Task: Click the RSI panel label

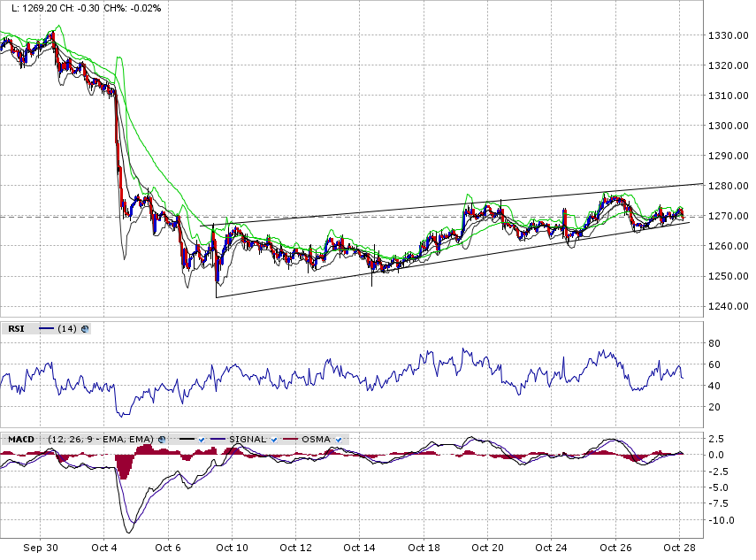Action: pos(16,329)
